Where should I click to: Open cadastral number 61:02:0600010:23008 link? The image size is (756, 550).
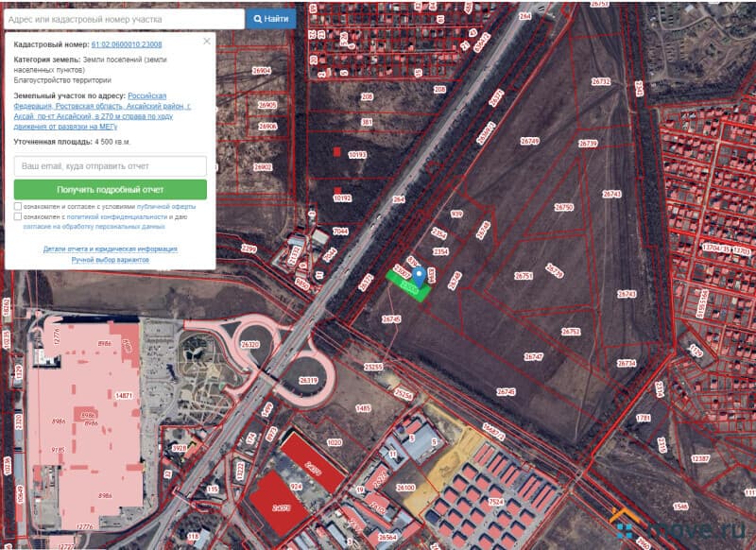(x=126, y=44)
